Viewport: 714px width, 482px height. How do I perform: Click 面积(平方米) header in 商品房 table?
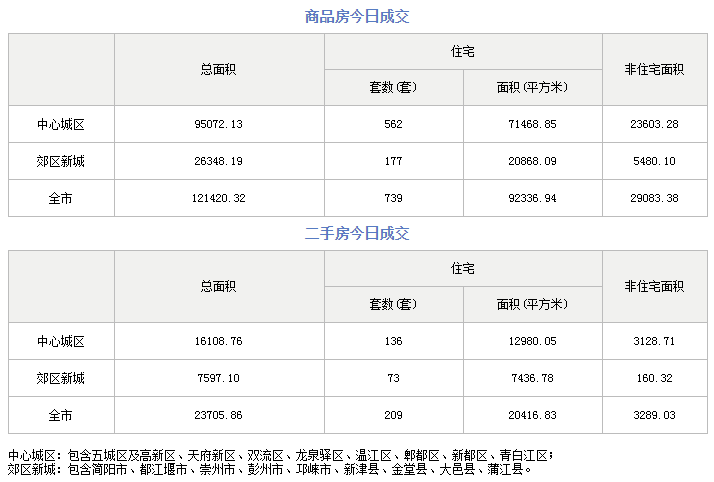point(532,87)
